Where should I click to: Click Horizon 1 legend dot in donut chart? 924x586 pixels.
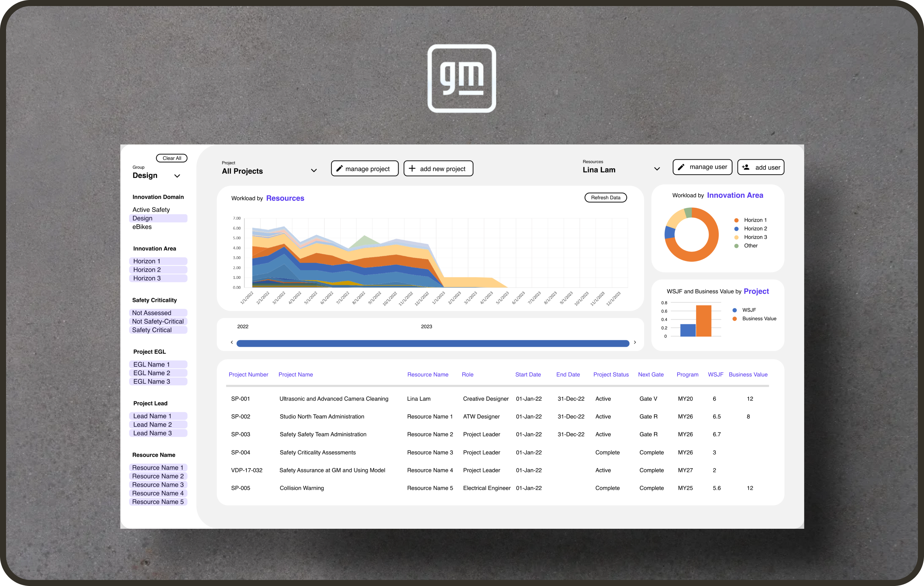(736, 220)
